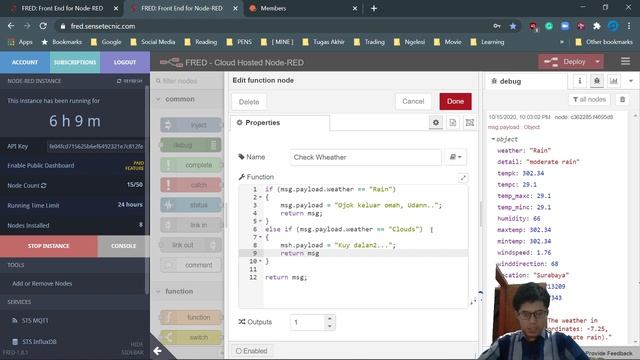This screenshot has width=640, height=360.
Task: Open node appearance icon
Action: (x=470, y=122)
